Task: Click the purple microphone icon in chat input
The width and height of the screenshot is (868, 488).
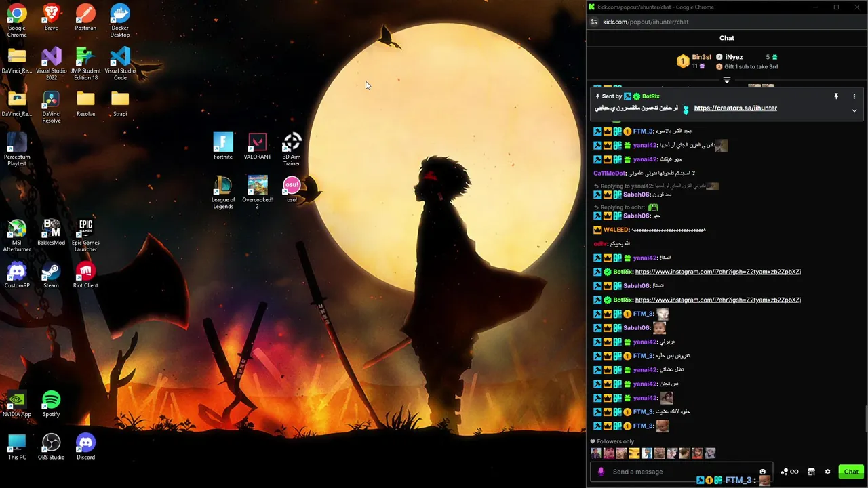Action: tap(601, 472)
